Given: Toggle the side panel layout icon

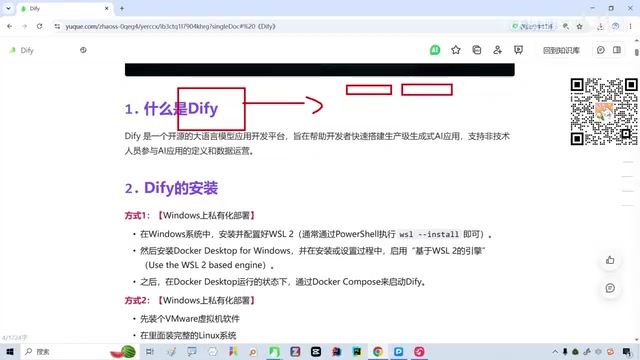Looking at the screenshot, I should coord(617,50).
